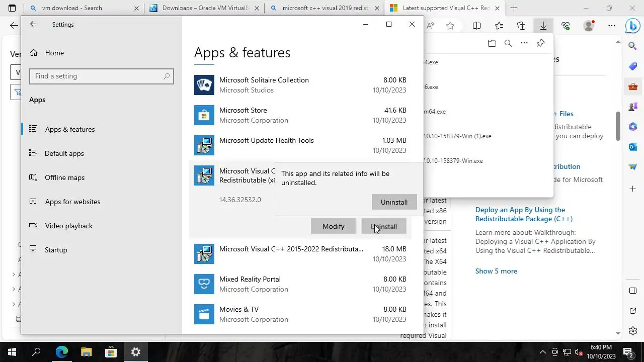Open Edge sidebar settings gear
The width and height of the screenshot is (644, 362).
pos(633,331)
